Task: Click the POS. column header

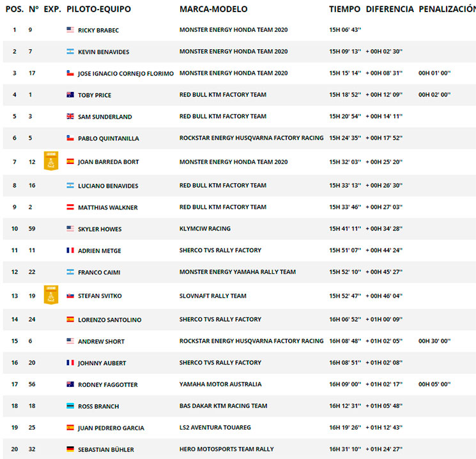Action: coord(15,9)
